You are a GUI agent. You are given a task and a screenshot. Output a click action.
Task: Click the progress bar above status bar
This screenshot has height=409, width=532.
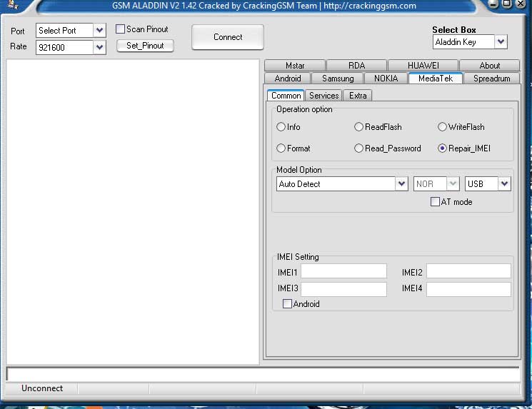(x=263, y=374)
